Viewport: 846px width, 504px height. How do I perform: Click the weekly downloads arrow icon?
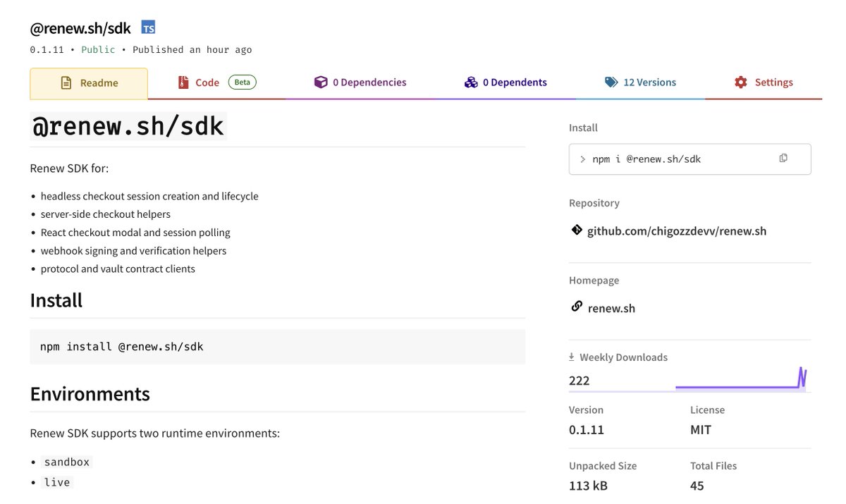click(572, 357)
